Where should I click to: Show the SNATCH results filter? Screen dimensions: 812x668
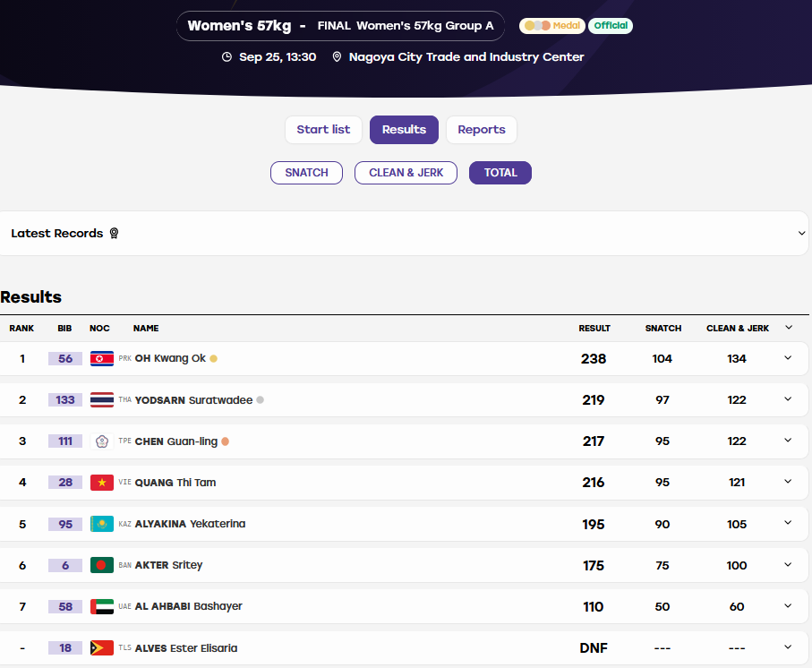(x=306, y=173)
